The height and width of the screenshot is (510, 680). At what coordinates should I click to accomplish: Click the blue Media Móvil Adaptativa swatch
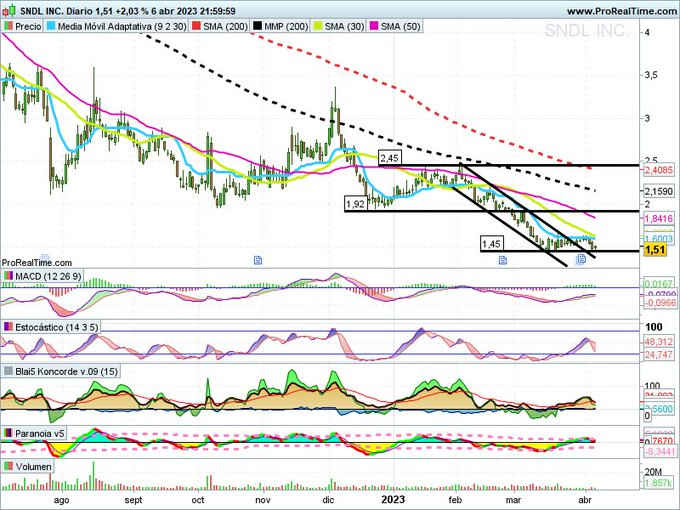click(51, 26)
